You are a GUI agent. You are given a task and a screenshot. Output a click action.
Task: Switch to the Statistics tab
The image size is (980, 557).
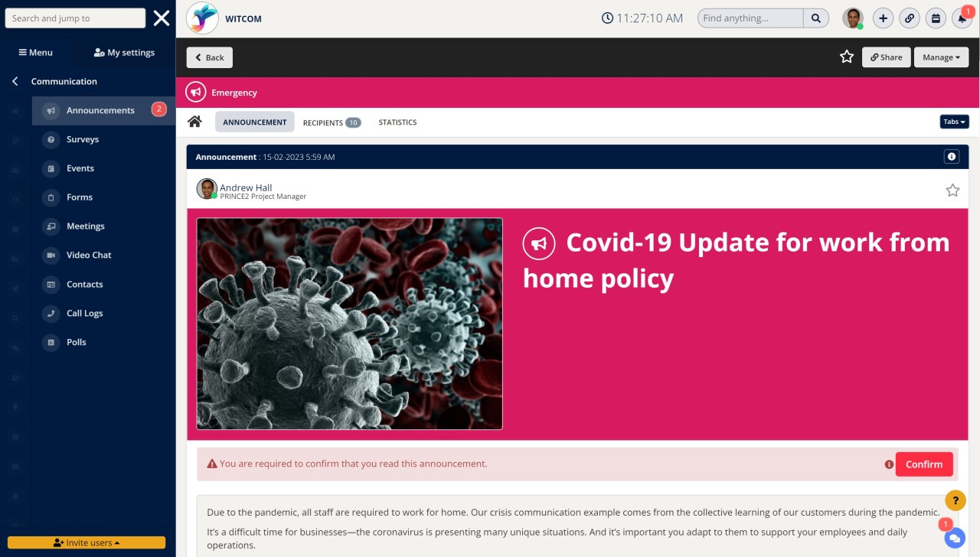coord(397,122)
